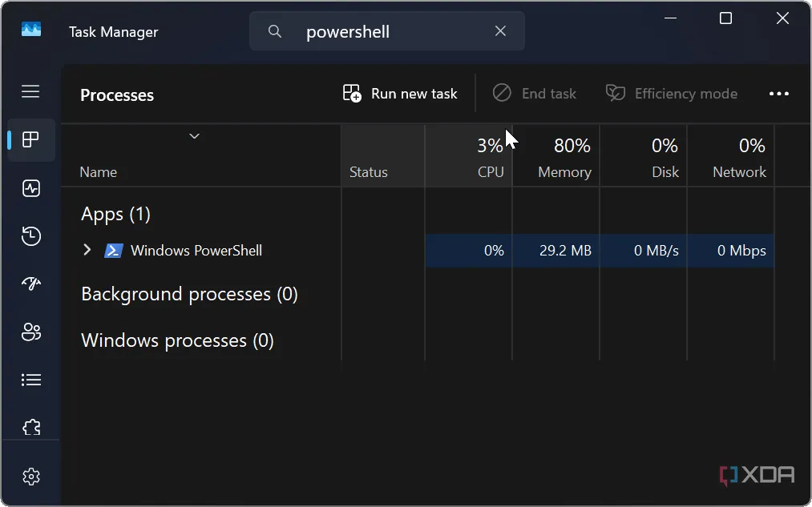This screenshot has width=812, height=507.
Task: Maximize the Task Manager window
Action: point(726,18)
